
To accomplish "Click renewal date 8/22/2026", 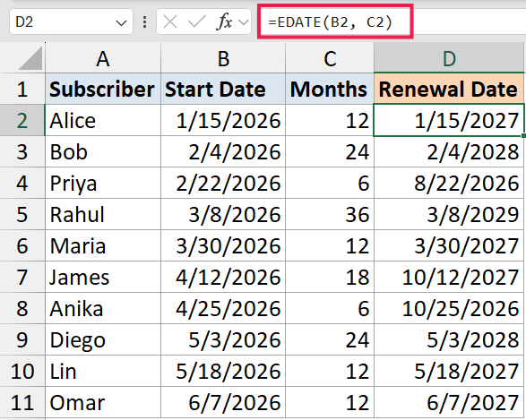I will click(449, 183).
